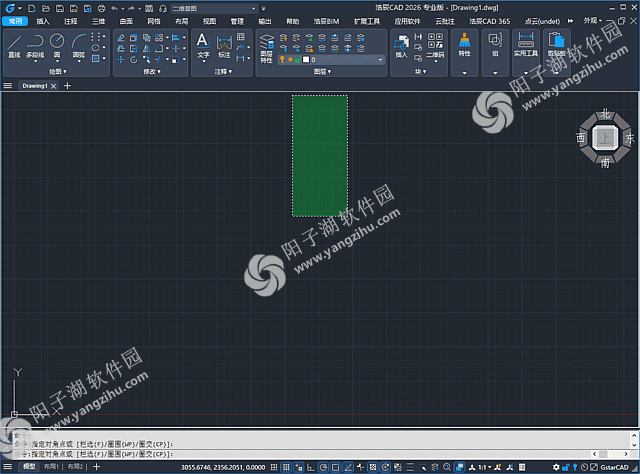The width and height of the screenshot is (640, 474).
Task: Select the Circle (圆) tool
Action: [57, 46]
